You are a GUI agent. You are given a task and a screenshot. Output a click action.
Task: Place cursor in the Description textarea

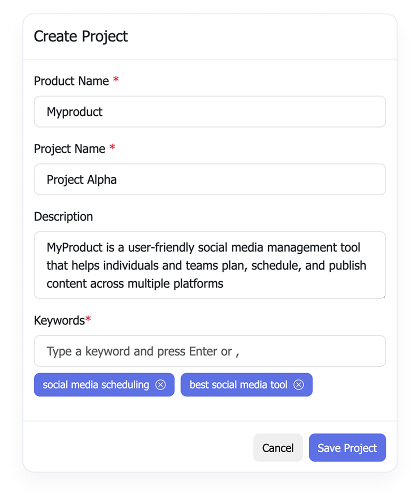[210, 265]
